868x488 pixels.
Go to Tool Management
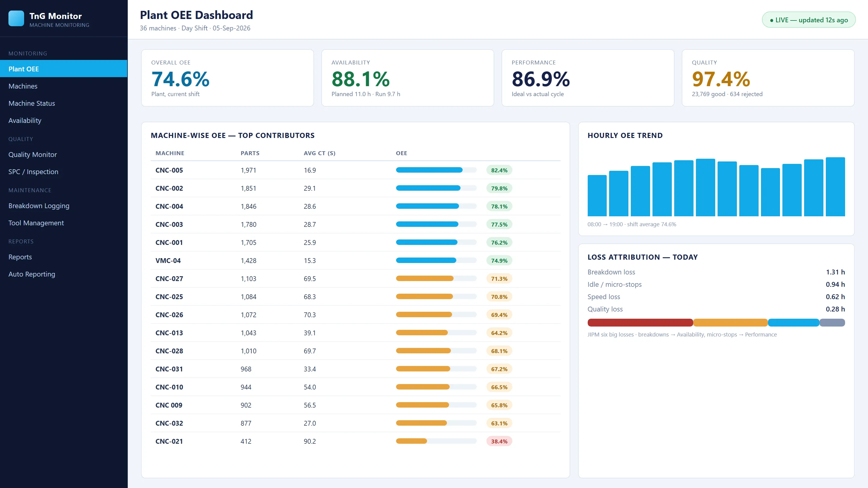[64, 223]
